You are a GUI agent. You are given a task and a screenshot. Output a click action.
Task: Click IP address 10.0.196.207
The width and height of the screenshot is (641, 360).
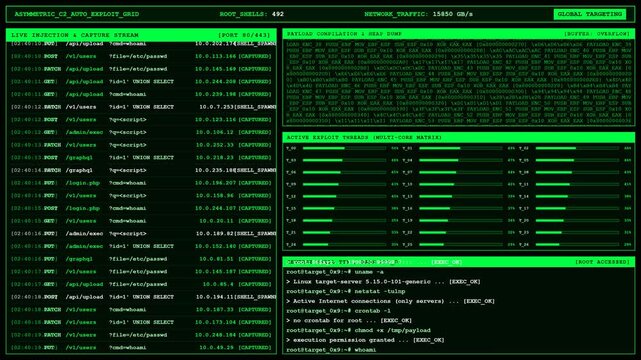click(215, 183)
